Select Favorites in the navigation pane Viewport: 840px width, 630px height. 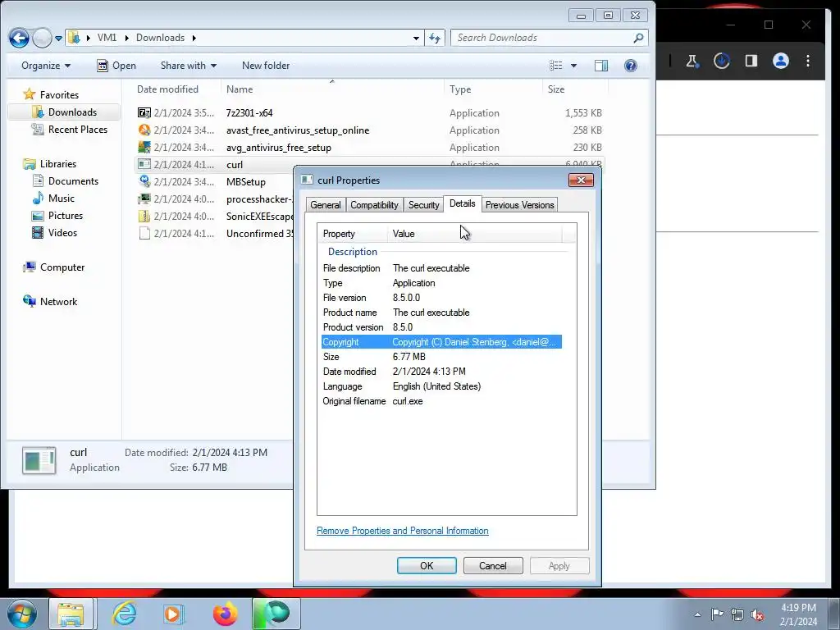pyautogui.click(x=59, y=95)
